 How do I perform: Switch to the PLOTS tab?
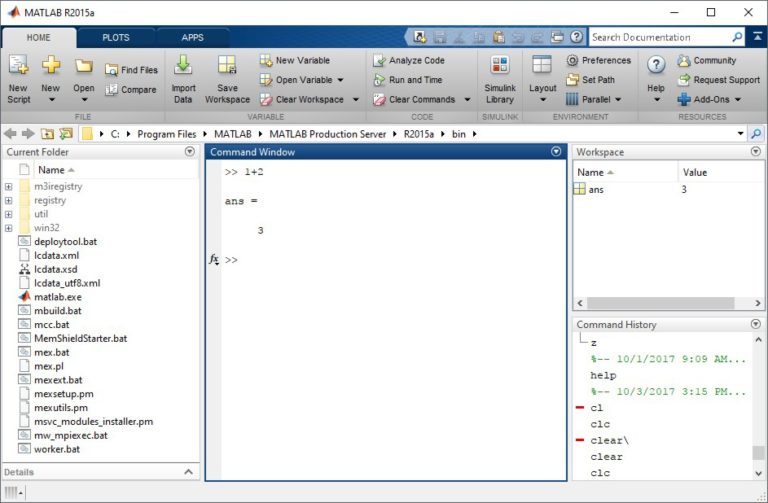tap(116, 37)
